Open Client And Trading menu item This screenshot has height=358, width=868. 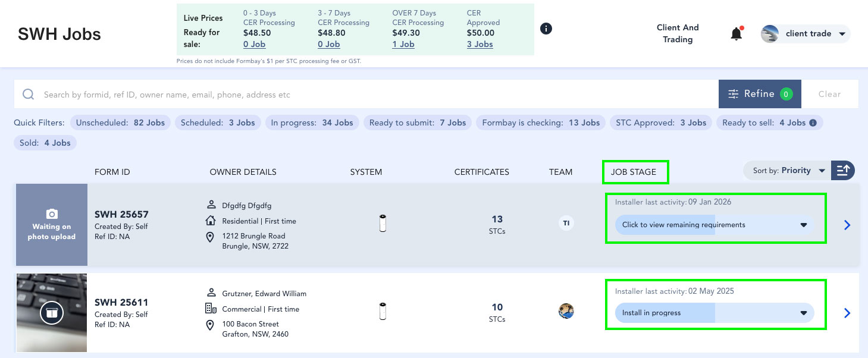[678, 34]
